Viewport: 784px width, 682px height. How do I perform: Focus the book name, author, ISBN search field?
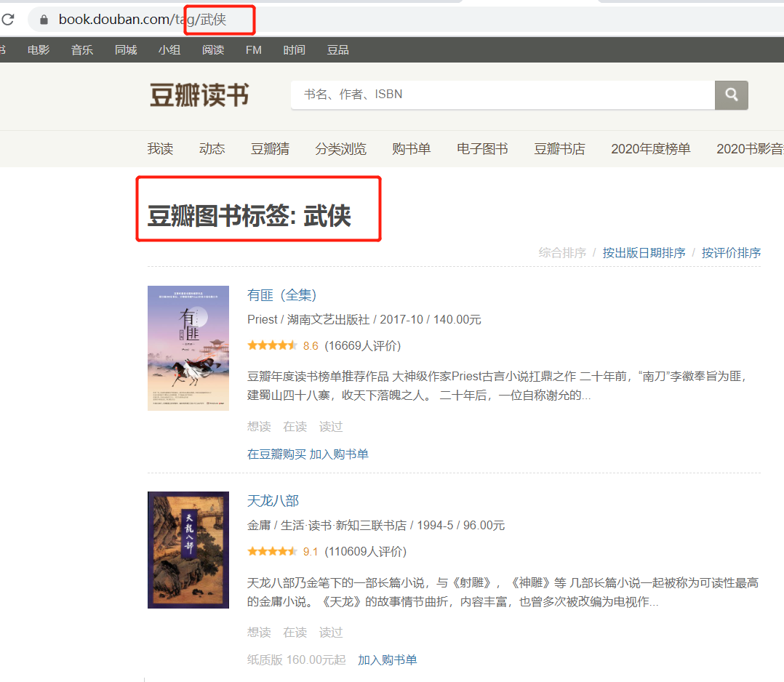[503, 95]
